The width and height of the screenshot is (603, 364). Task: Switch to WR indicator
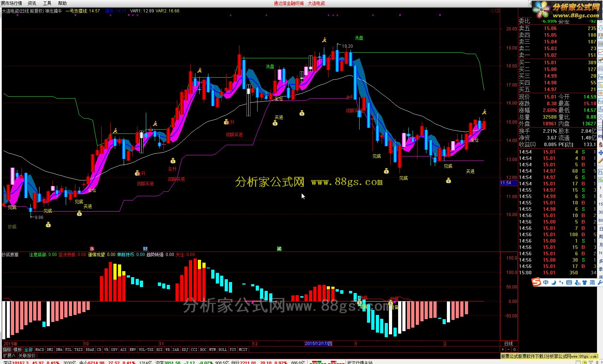pos(167,350)
